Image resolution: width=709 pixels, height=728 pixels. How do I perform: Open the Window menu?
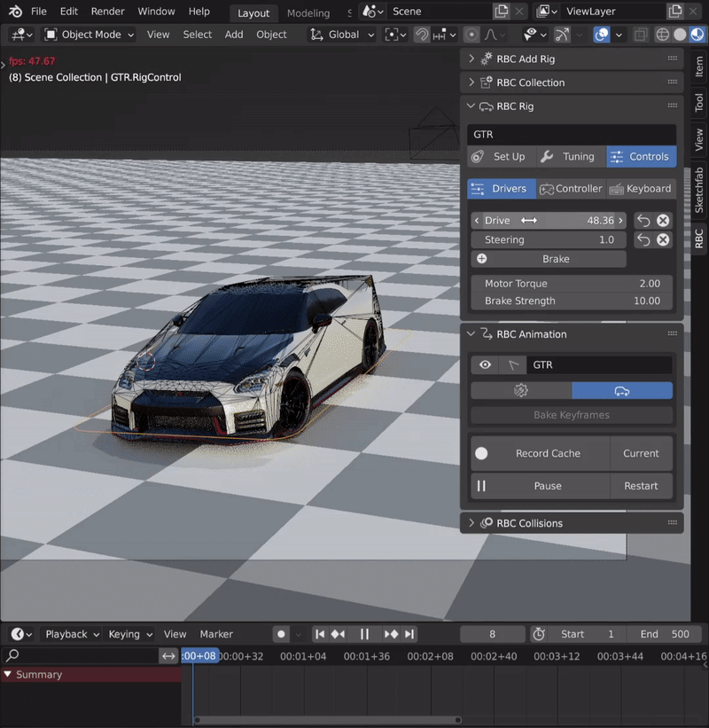click(156, 12)
